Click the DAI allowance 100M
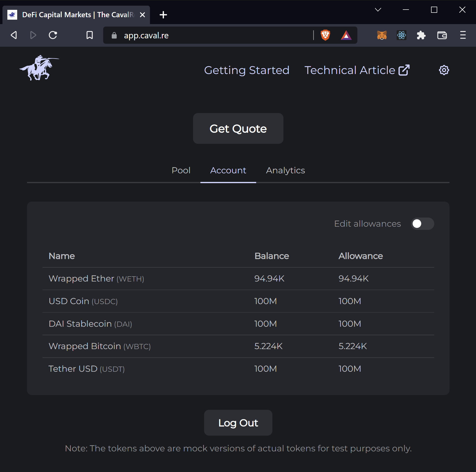The height and width of the screenshot is (472, 476). click(x=350, y=324)
